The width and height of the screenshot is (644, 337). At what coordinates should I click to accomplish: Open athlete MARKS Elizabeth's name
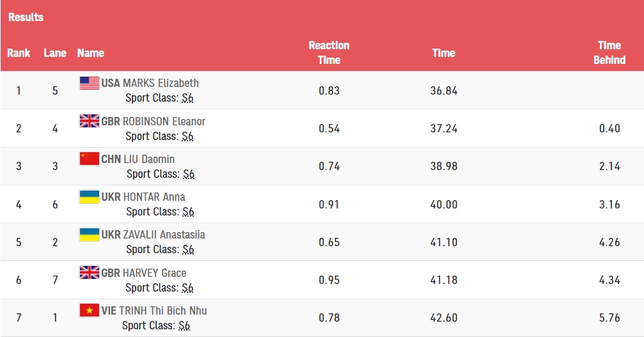[x=161, y=83]
